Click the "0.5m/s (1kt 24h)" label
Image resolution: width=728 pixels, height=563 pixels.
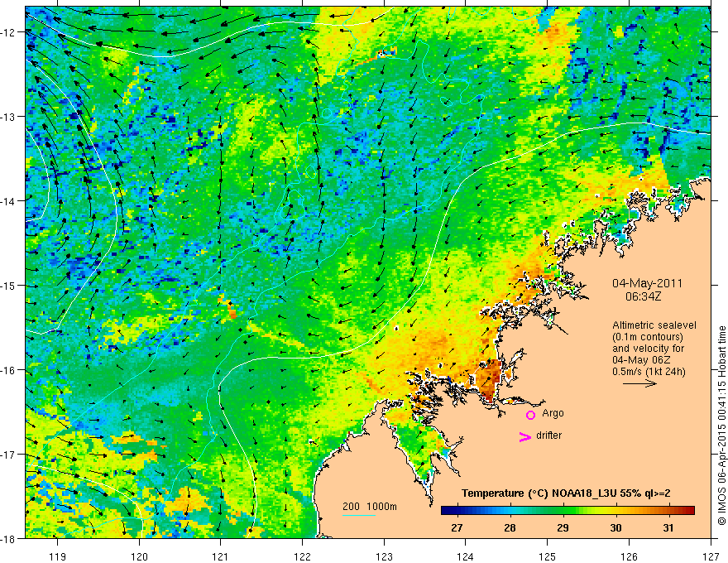(x=649, y=372)
